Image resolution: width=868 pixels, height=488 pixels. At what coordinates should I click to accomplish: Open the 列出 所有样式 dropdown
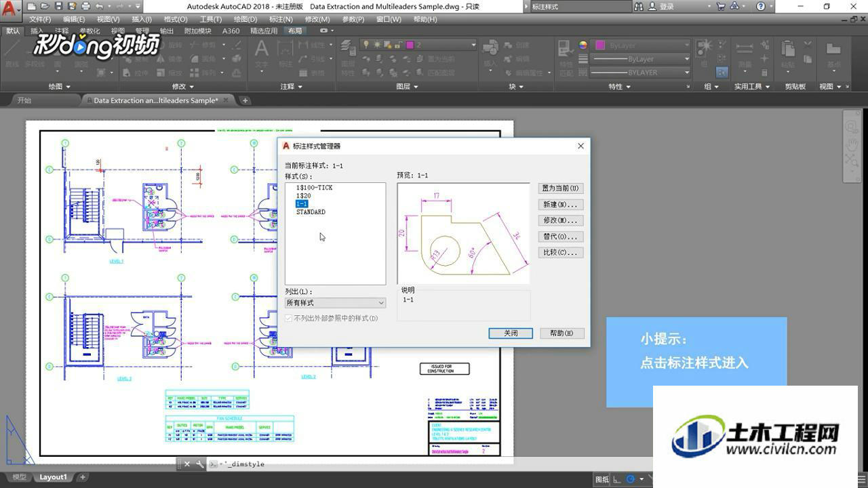pyautogui.click(x=335, y=303)
